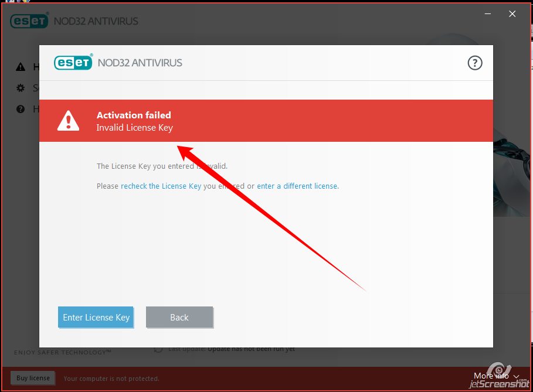Click the ESET logo in the dialog header
The width and height of the screenshot is (533, 392).
point(73,62)
